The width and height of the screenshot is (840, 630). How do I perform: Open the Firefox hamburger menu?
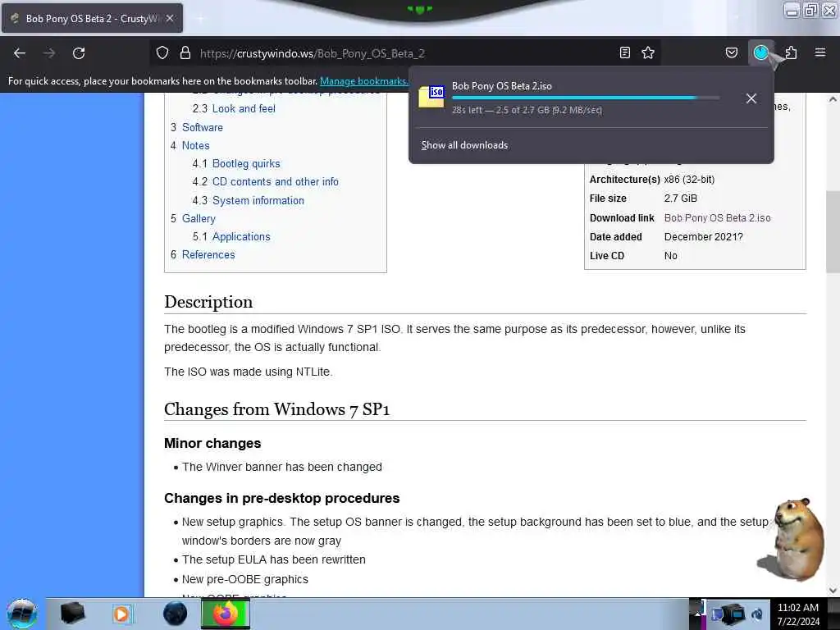820,52
